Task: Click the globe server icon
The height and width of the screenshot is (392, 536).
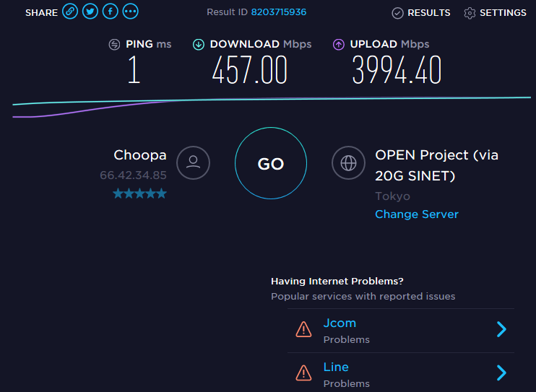Action: (x=348, y=162)
